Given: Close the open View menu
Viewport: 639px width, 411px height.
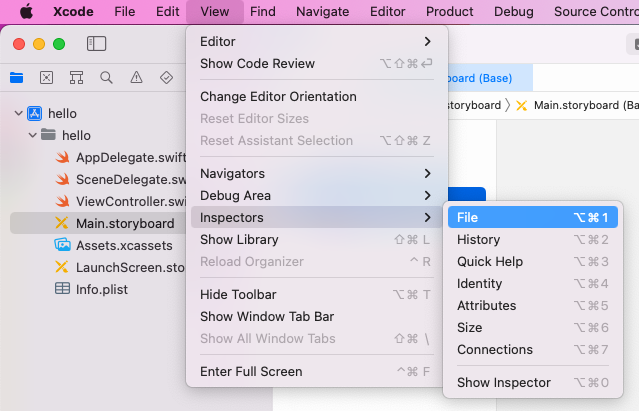Looking at the screenshot, I should (x=215, y=11).
